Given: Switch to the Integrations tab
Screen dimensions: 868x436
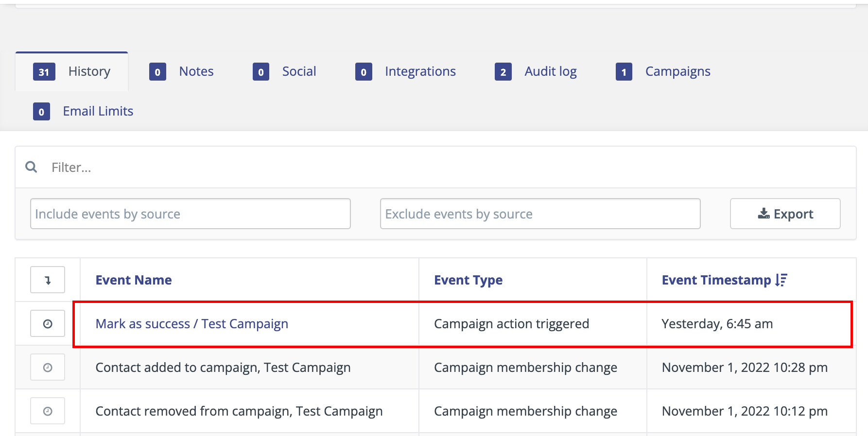Looking at the screenshot, I should 420,71.
